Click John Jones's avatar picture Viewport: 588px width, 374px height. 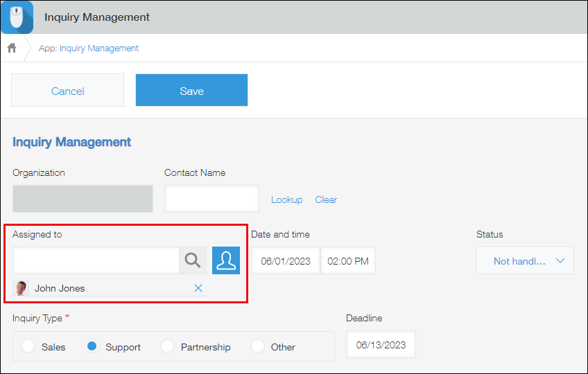[21, 288]
